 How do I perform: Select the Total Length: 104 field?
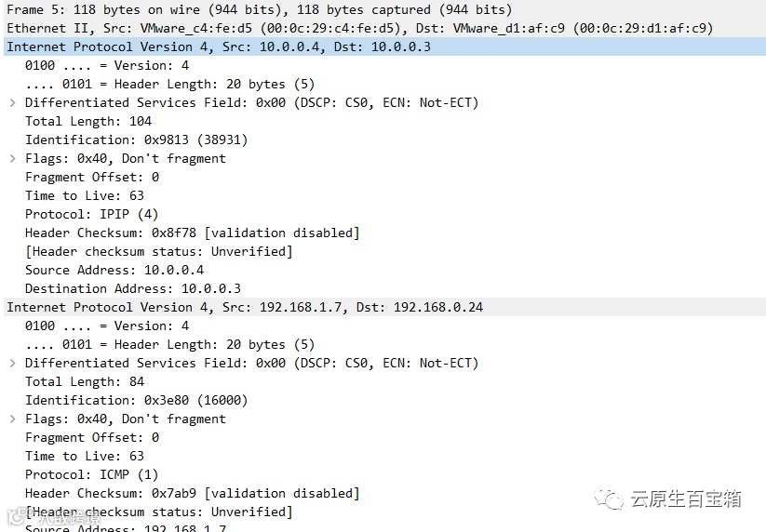[88, 122]
